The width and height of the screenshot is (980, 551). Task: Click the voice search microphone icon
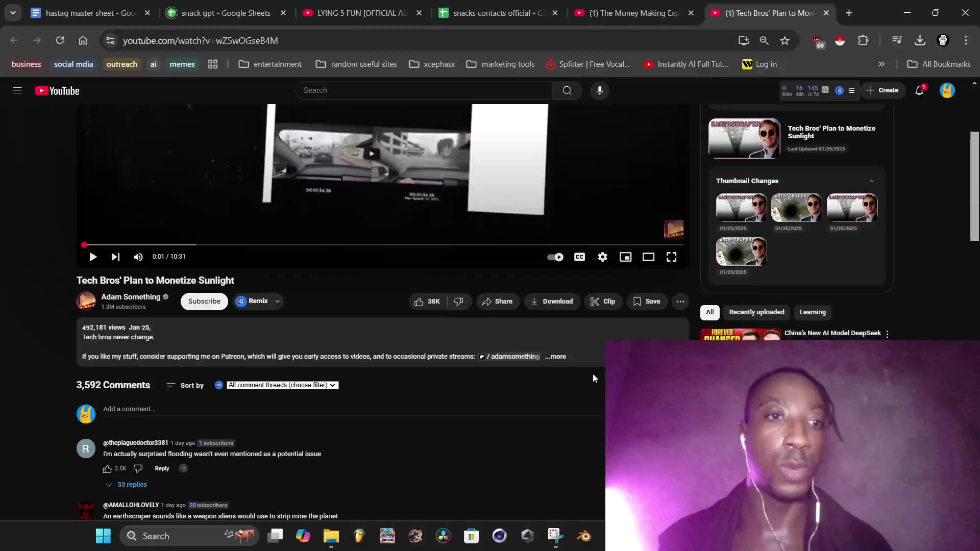[x=600, y=90]
